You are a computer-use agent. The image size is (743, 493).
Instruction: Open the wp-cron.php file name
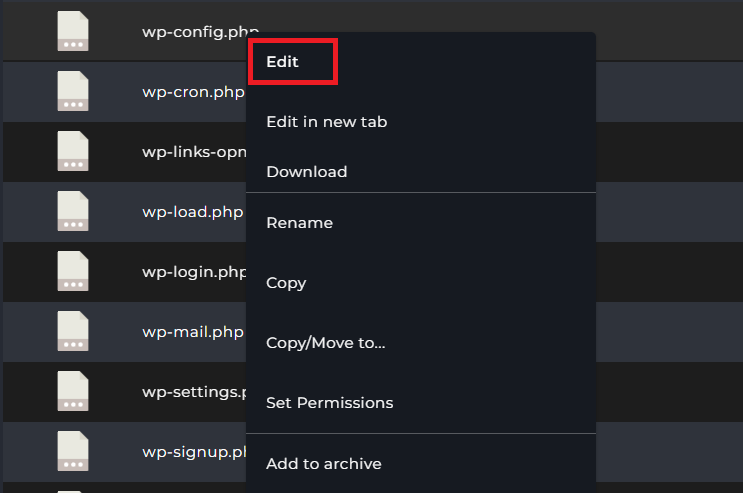tap(192, 92)
